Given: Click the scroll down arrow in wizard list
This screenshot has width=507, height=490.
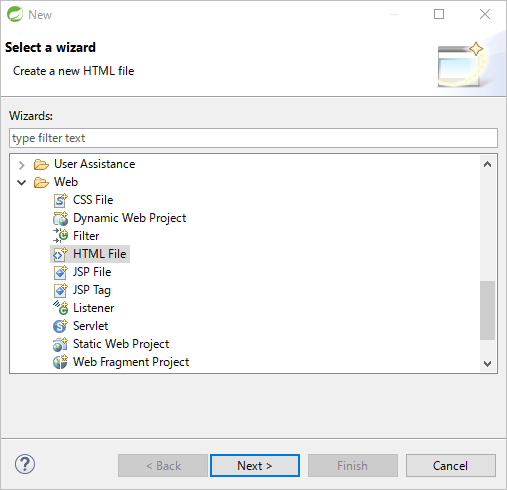Looking at the screenshot, I should point(487,363).
